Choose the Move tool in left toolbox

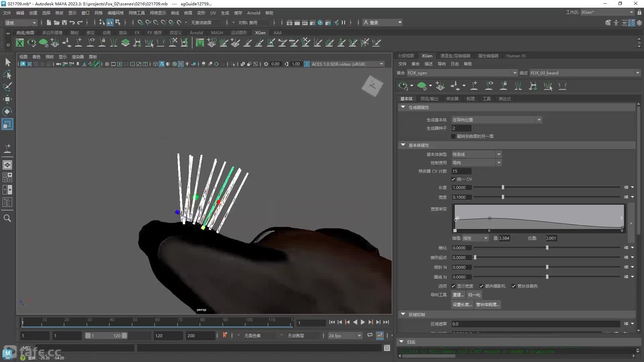click(x=7, y=99)
